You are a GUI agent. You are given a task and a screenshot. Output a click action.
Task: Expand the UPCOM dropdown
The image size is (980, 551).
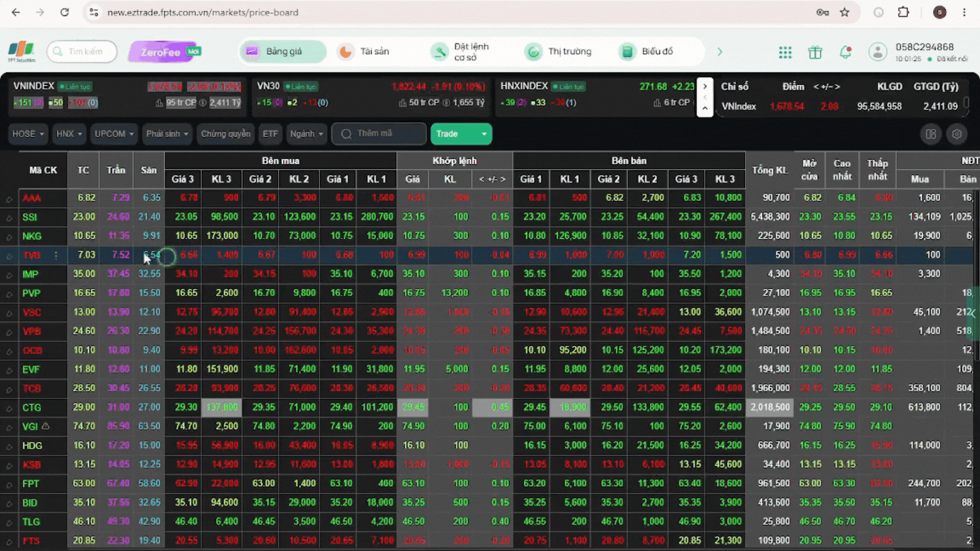114,134
